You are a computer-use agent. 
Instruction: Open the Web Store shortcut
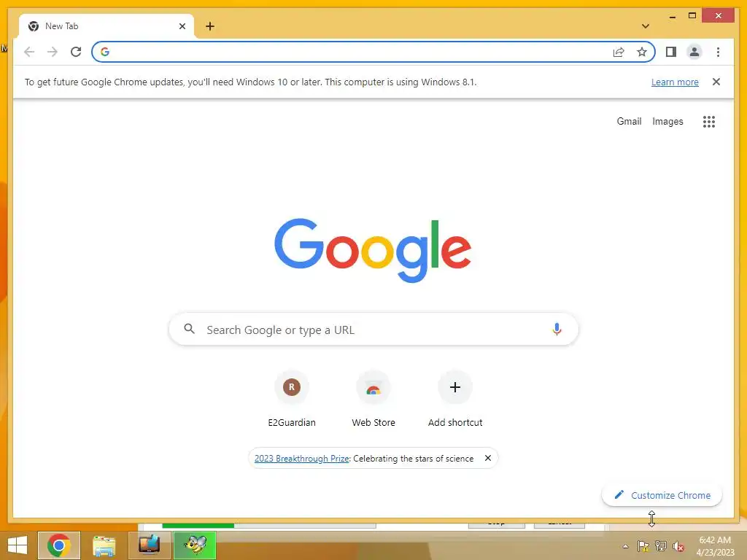coord(373,400)
